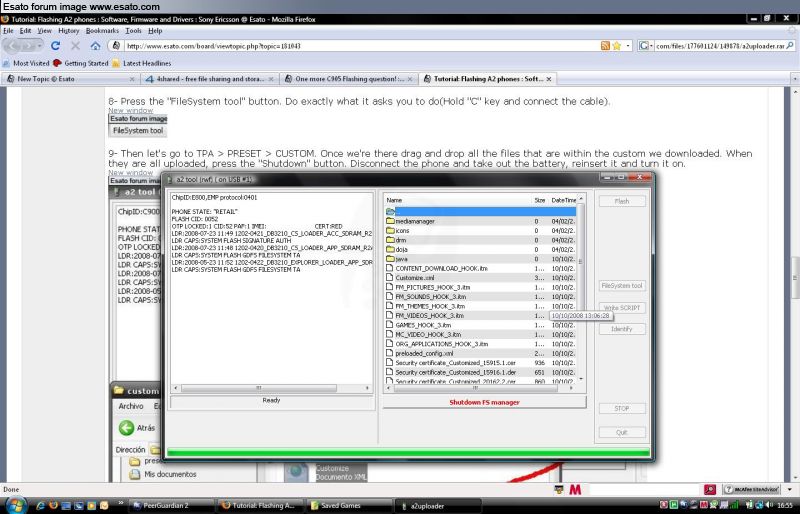The width and height of the screenshot is (800, 514).
Task: Click the Quit button in a2 tool
Action: [x=621, y=432]
